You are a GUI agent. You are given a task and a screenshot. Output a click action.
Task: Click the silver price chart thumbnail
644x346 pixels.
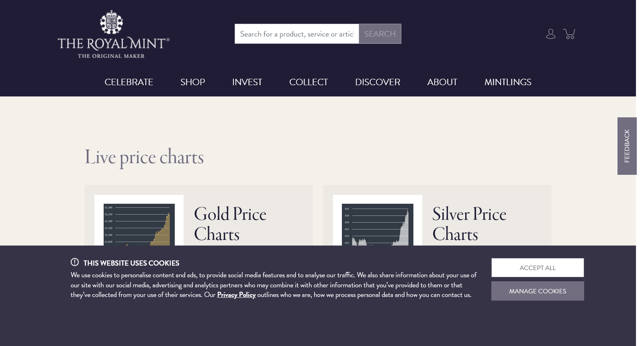[x=377, y=224]
